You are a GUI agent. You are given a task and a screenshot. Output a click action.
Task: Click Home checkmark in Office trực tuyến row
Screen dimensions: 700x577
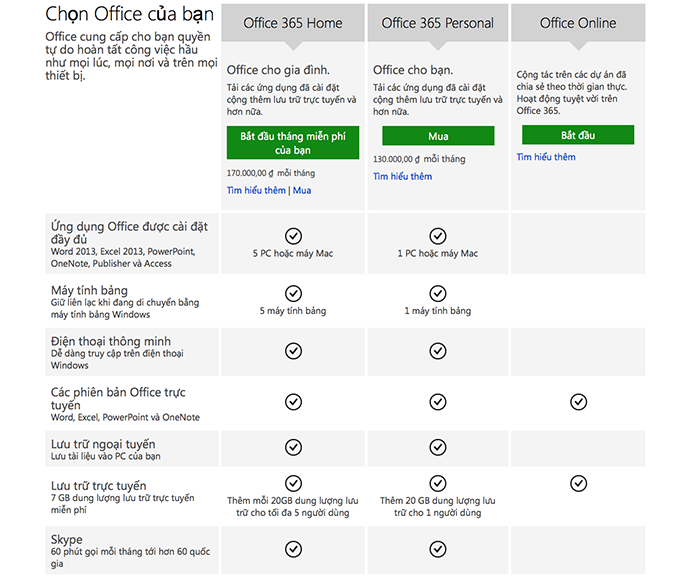point(293,402)
